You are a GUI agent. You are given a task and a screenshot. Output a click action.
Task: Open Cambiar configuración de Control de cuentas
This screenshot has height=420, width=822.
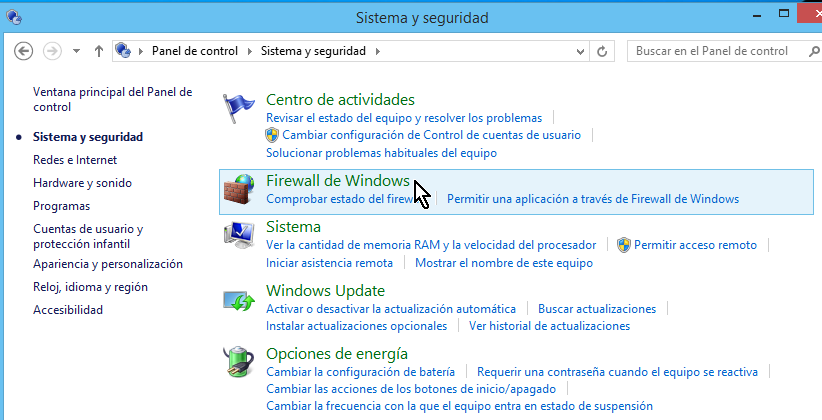tap(431, 135)
